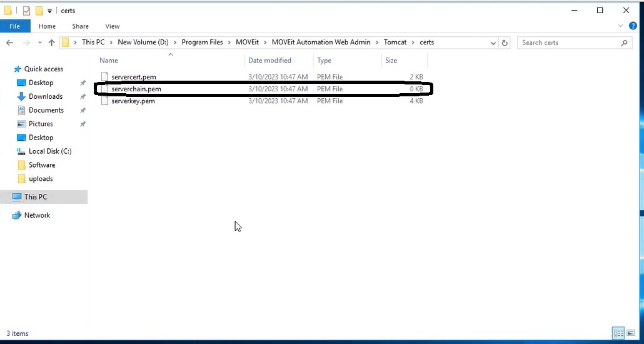The width and height of the screenshot is (644, 344).
Task: Click the Downloads blue arrow icon
Action: [21, 96]
